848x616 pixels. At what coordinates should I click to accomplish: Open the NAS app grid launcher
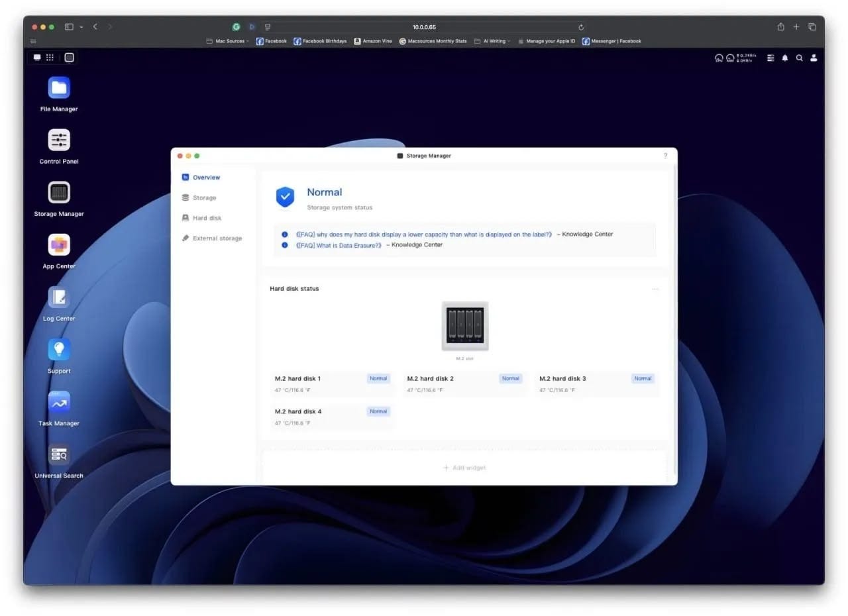(50, 58)
